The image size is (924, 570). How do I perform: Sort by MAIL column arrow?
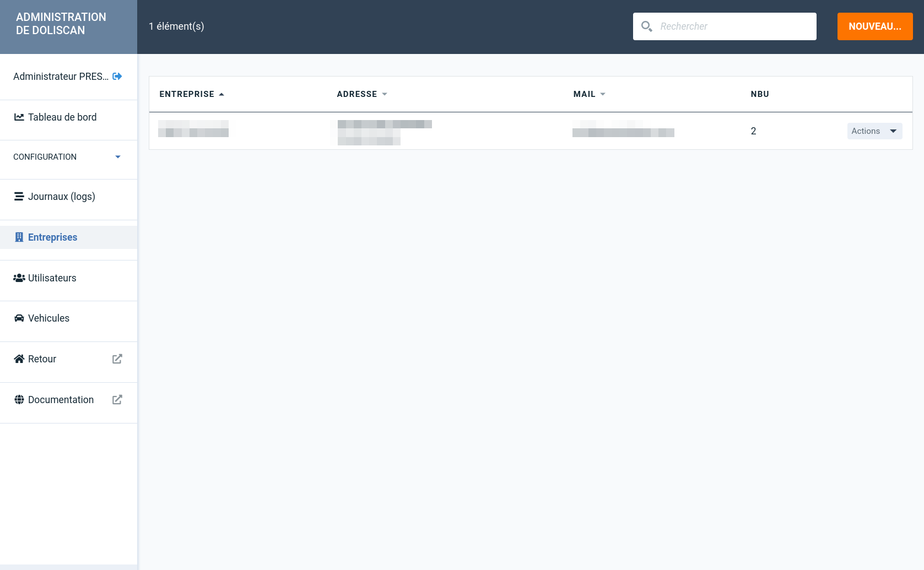pos(603,94)
